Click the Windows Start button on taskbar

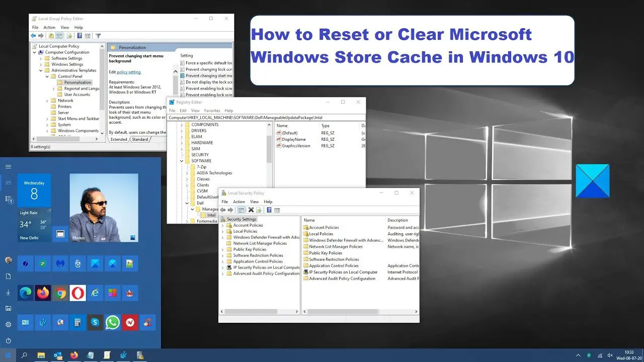[x=8, y=355]
